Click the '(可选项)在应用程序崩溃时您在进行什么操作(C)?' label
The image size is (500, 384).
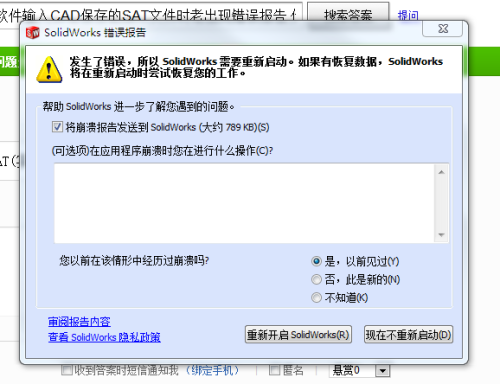162,151
